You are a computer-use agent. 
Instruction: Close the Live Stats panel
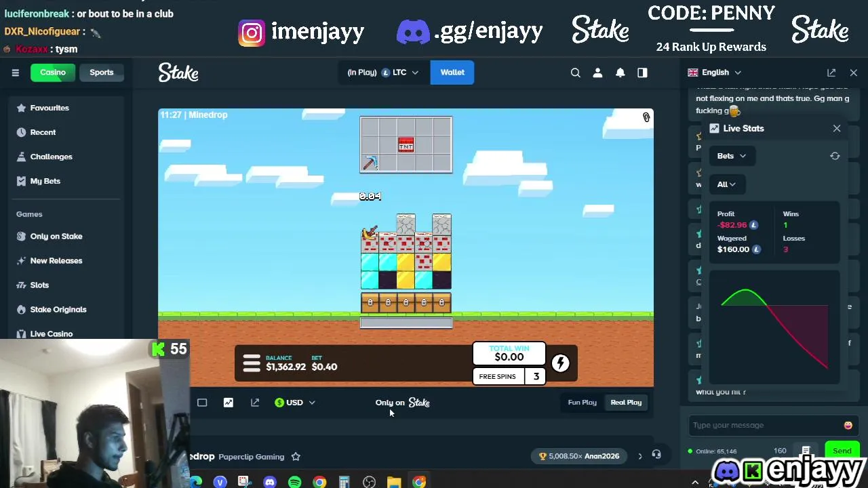coord(837,128)
